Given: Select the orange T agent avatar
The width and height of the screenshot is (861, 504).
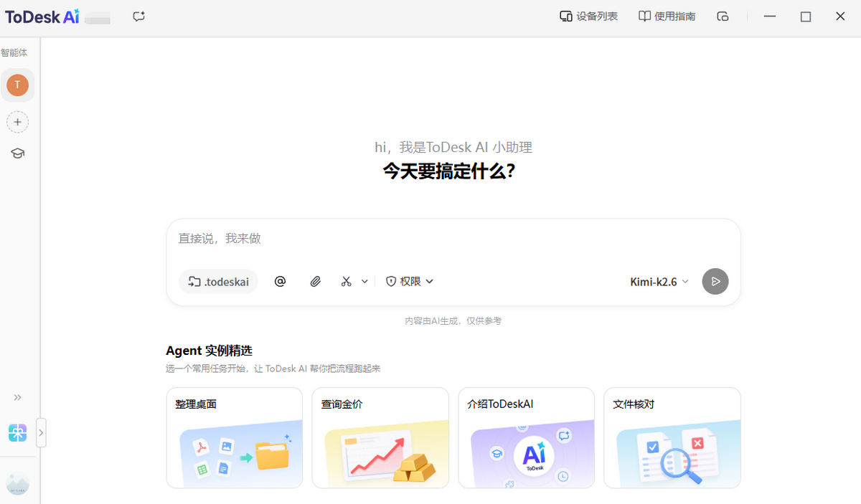Looking at the screenshot, I should pos(17,85).
